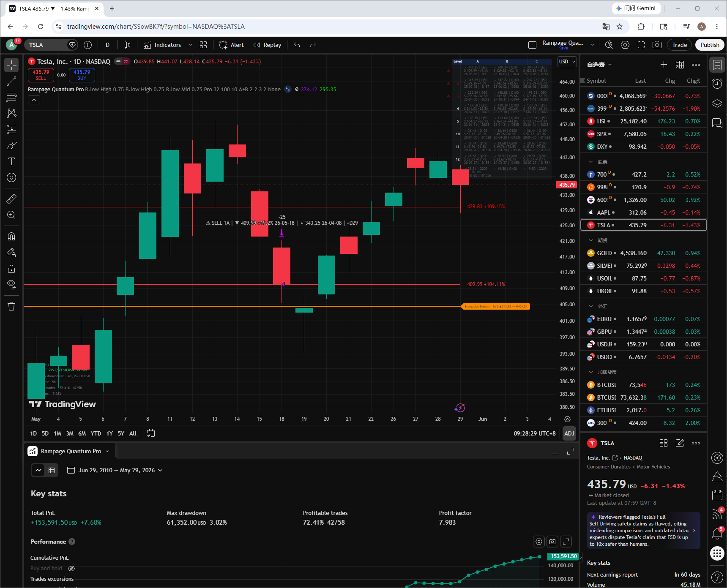Click the 435.79 BUY button

(82, 75)
